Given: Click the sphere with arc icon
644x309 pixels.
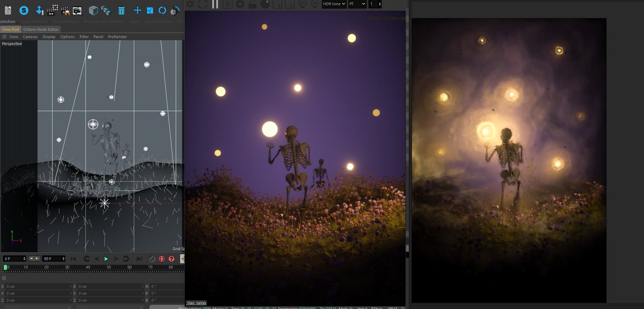Looking at the screenshot, I should pos(175,10).
